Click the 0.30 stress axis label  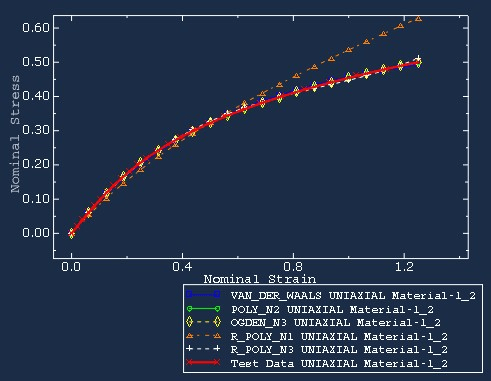(x=36, y=130)
